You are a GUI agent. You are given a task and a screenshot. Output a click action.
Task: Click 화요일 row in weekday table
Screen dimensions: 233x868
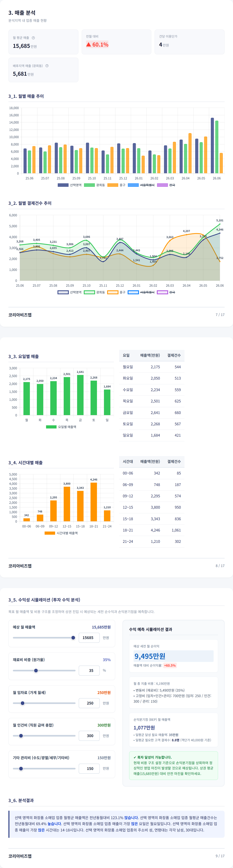pos(152,378)
